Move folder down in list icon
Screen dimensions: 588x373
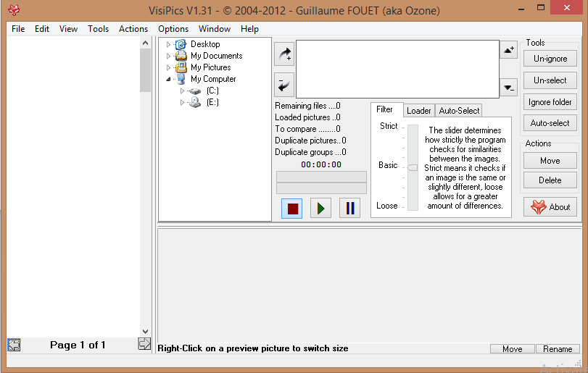[x=508, y=87]
